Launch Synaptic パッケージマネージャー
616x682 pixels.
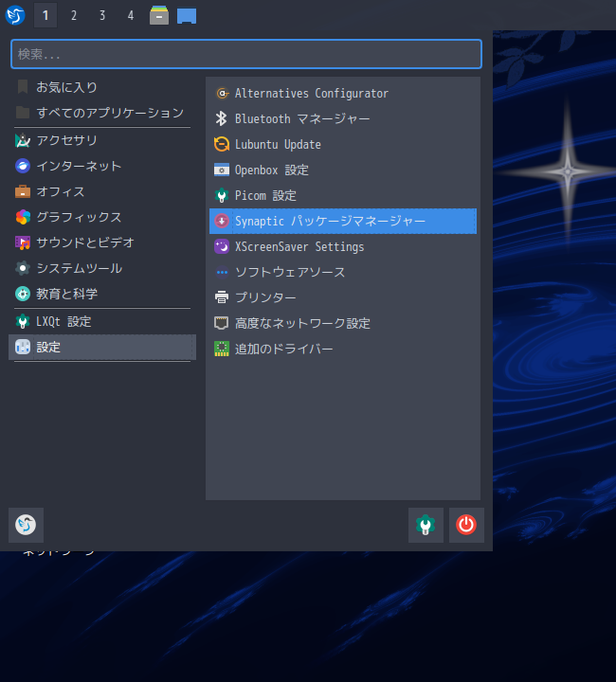(x=343, y=221)
